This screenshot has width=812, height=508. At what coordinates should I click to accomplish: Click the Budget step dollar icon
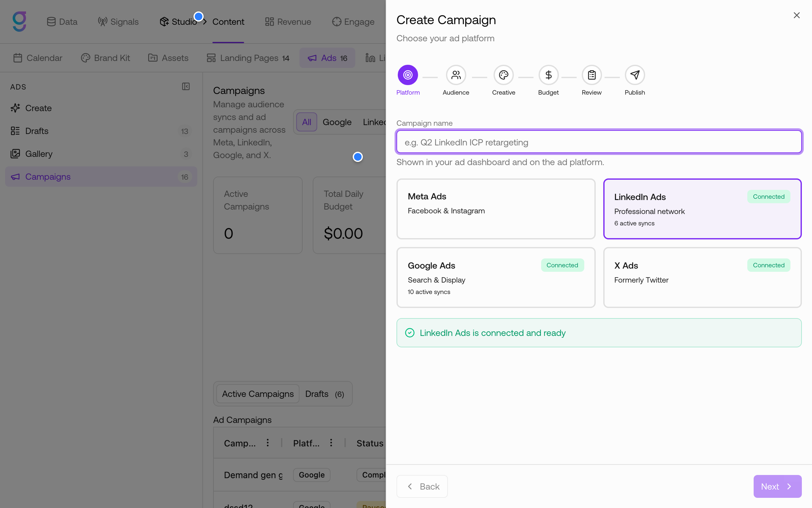click(548, 75)
